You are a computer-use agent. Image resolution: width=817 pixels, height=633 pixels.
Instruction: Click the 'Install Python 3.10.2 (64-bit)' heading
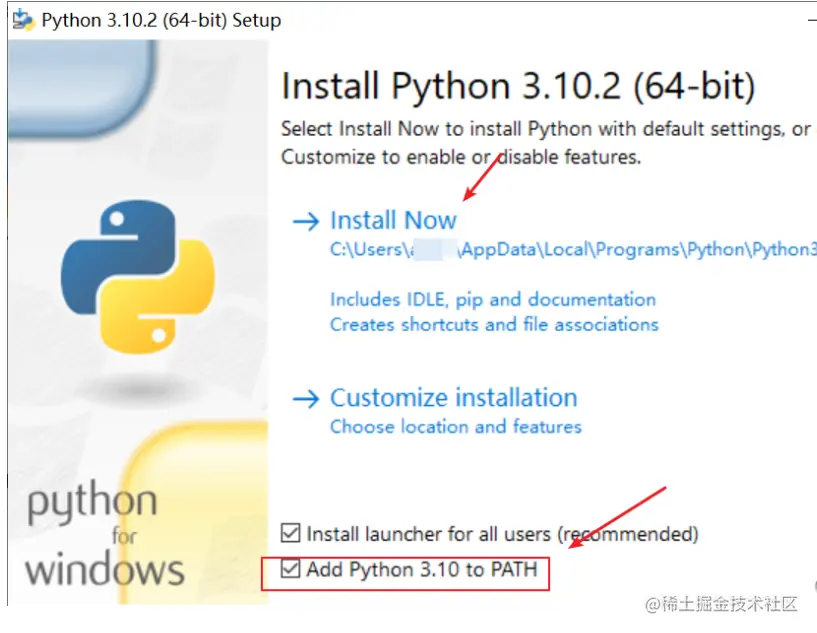click(x=518, y=86)
